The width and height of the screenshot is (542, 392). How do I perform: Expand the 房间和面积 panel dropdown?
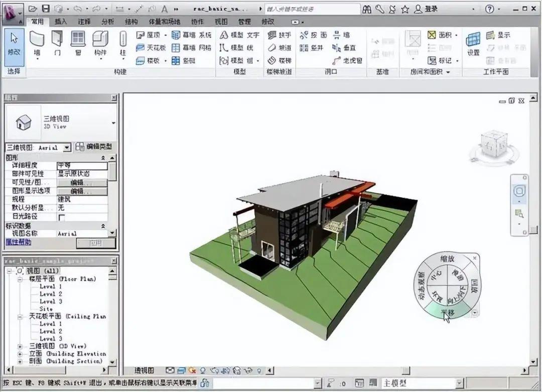448,72
